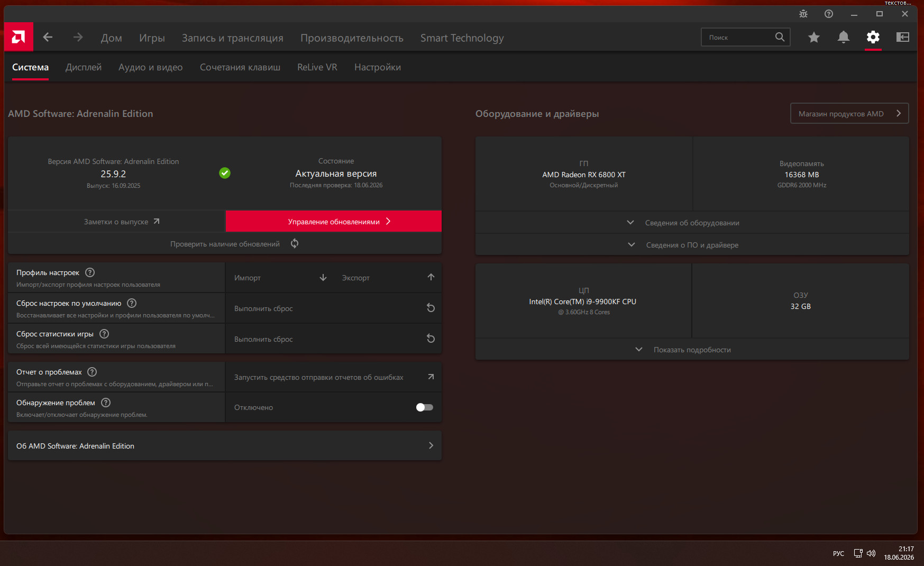This screenshot has width=924, height=566.
Task: Open favorites star icon
Action: point(814,37)
